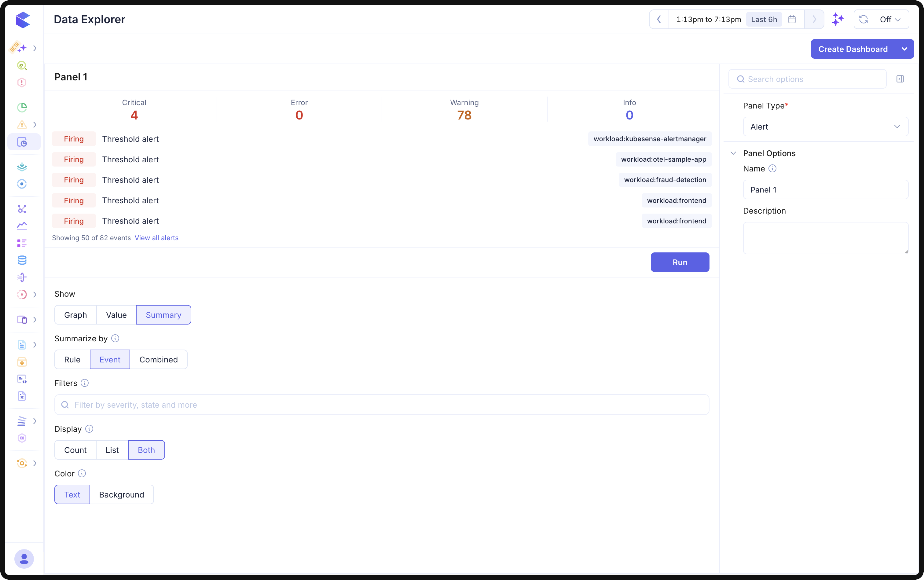The height and width of the screenshot is (580, 924).
Task: Select the Event summarize option
Action: (x=110, y=359)
